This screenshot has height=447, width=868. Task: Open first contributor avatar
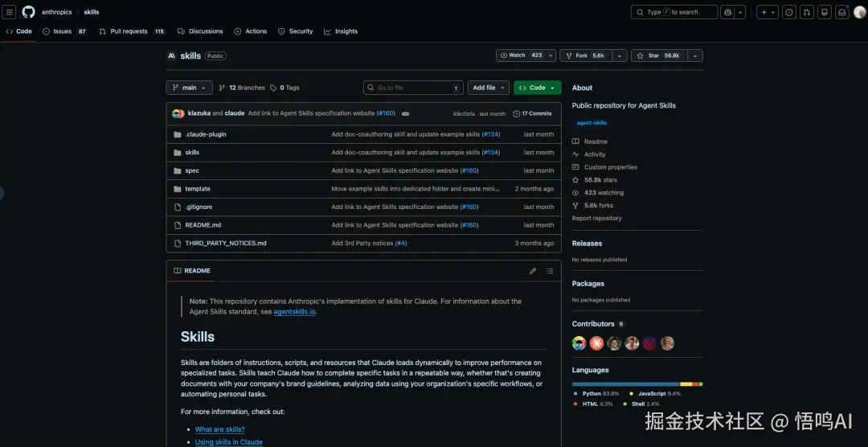coord(579,343)
